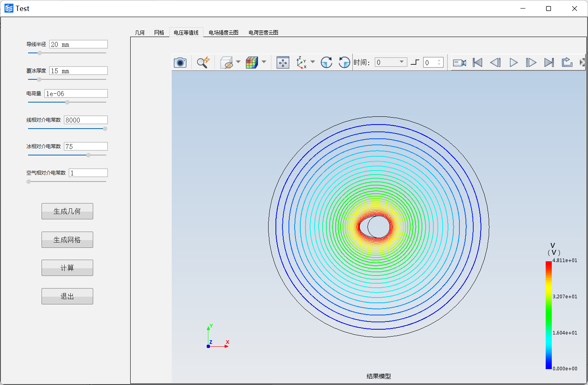Viewport: 588px width, 385px height.
Task: Click the legend value 3.207e+01
Action: (565, 297)
